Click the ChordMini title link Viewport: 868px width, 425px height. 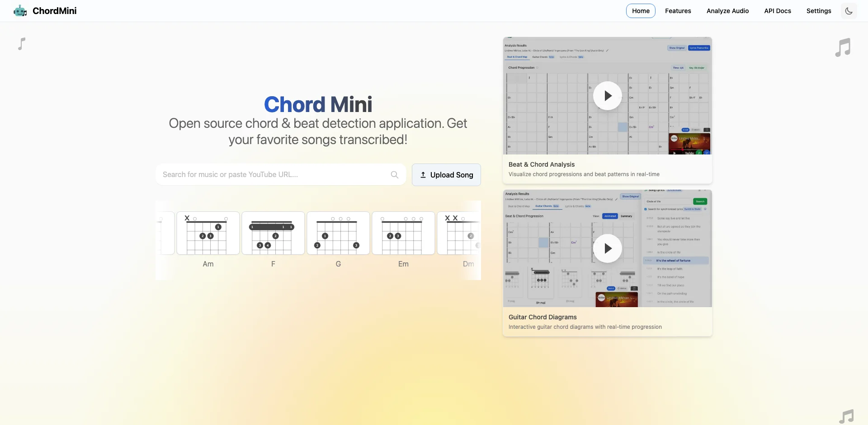(x=54, y=10)
